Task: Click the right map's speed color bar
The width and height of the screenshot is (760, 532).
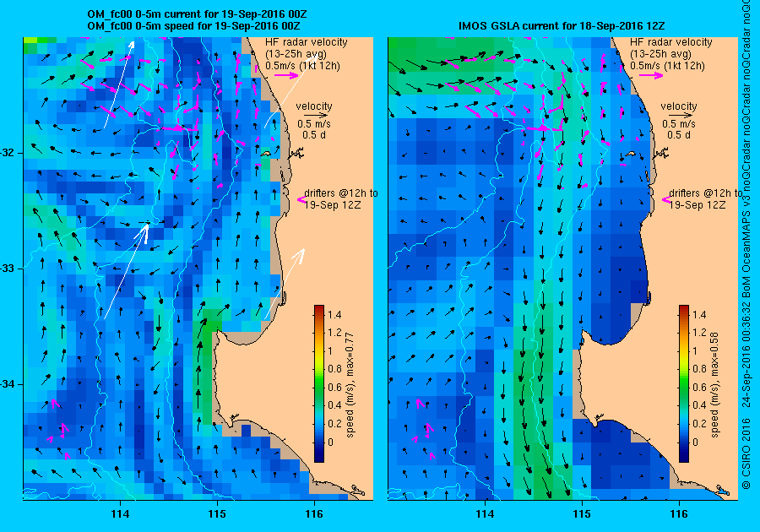Action: [683, 383]
